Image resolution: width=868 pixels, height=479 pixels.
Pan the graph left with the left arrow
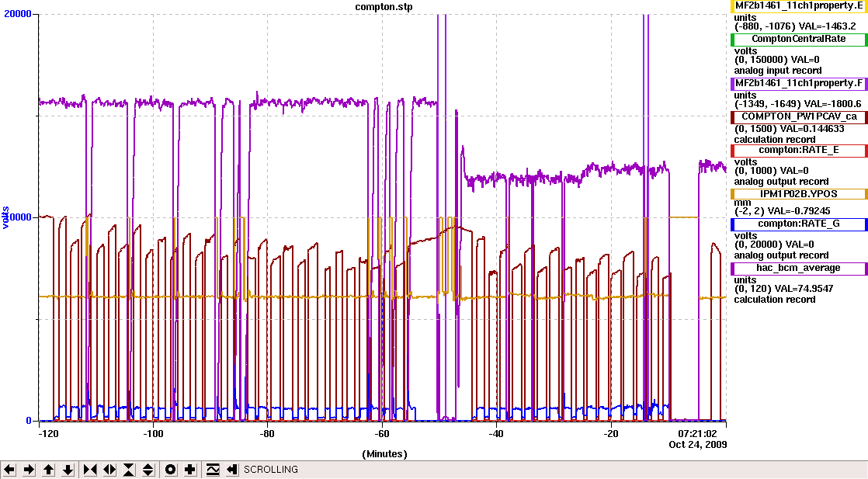(9, 470)
